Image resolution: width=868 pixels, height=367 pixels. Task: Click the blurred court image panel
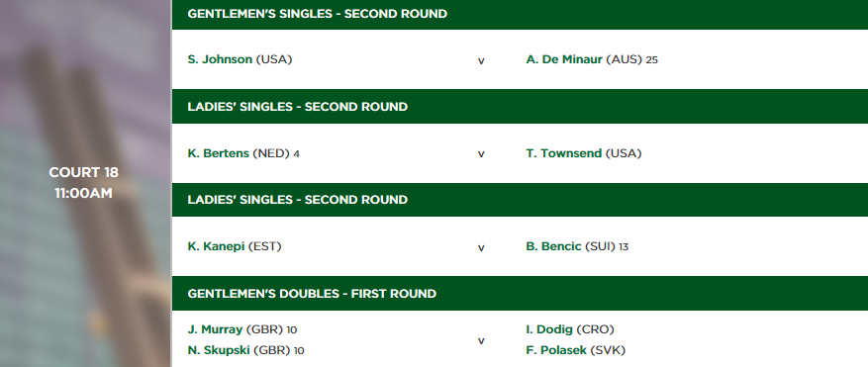85,183
